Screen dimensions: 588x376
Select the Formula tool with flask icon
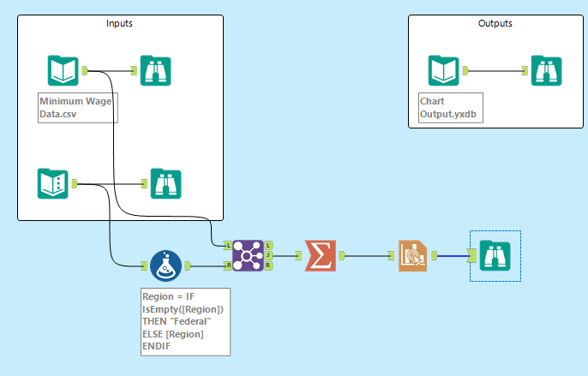tap(165, 266)
